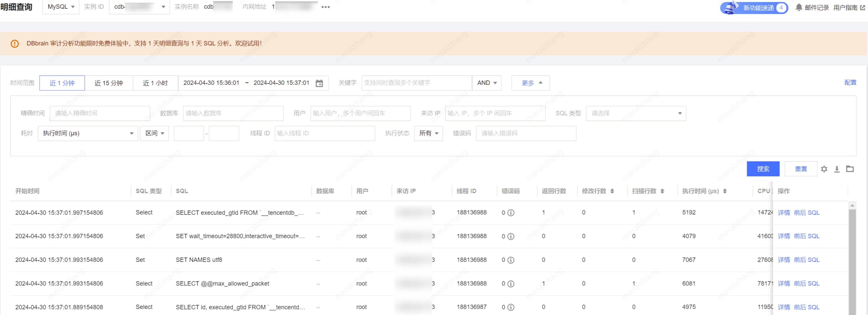This screenshot has height=315, width=868.
Task: Select the 近 15 分钟 time range option
Action: tap(109, 83)
